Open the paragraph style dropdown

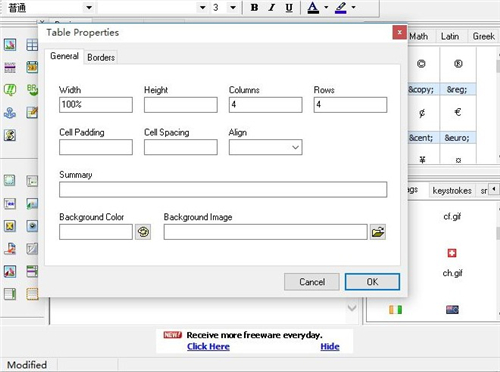[89, 7]
